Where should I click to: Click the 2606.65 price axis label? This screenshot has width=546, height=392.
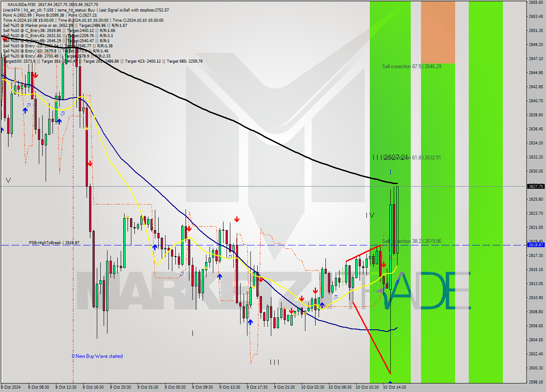pyautogui.click(x=536, y=326)
